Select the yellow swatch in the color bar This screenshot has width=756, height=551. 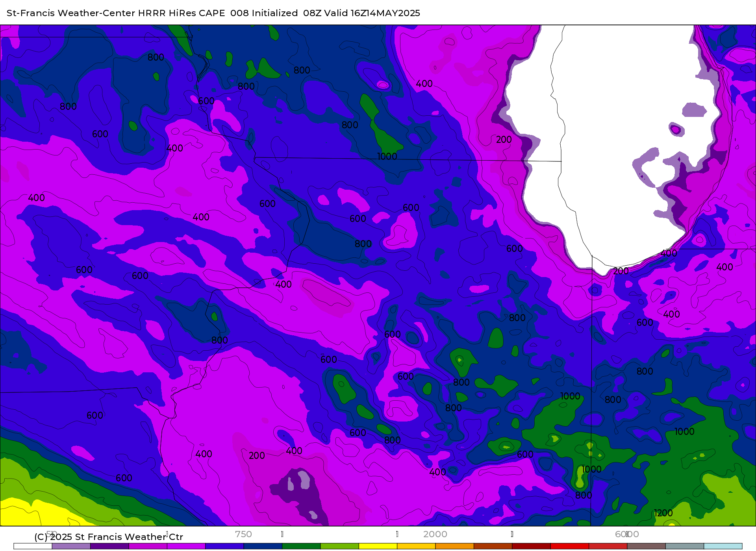point(378,546)
